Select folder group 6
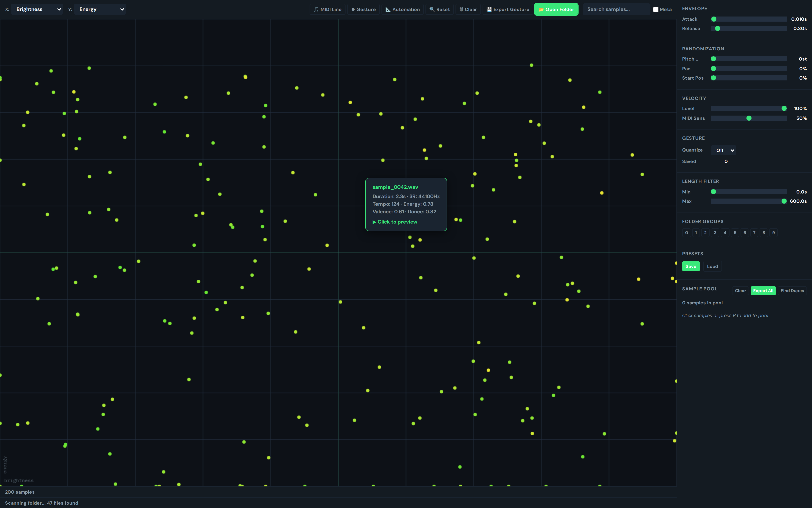 coord(745,232)
